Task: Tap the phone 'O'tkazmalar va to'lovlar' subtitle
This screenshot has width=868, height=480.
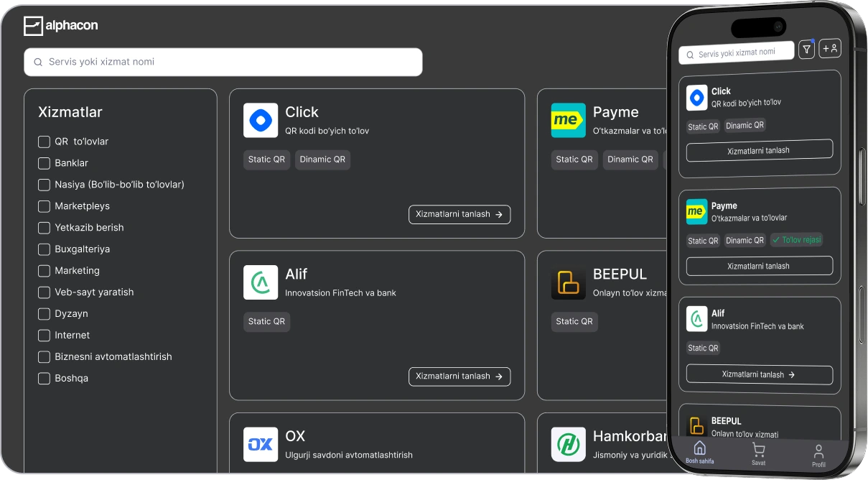Action: click(750, 218)
